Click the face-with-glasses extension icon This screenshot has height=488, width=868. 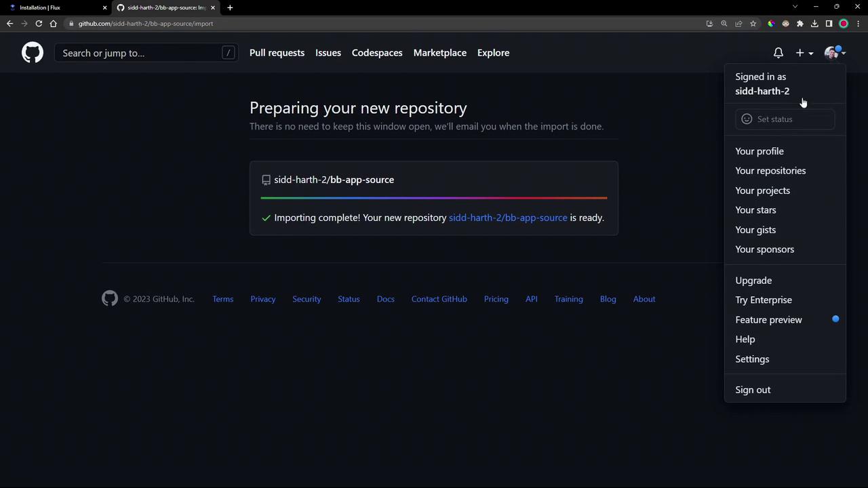click(x=785, y=24)
